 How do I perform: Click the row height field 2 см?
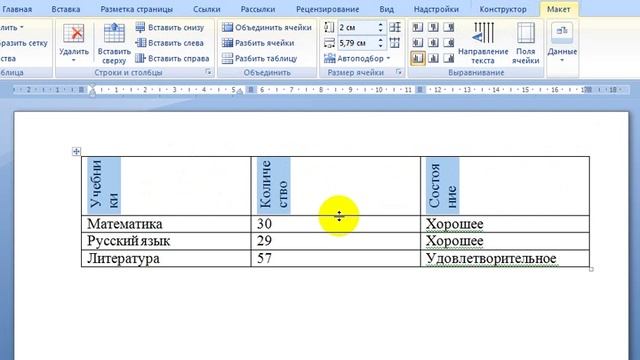[x=357, y=27]
